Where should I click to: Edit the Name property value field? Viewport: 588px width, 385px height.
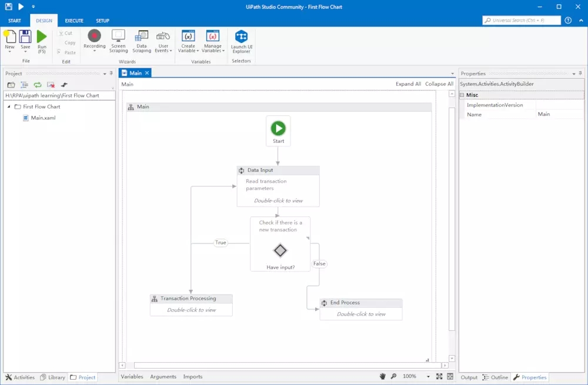tap(560, 115)
